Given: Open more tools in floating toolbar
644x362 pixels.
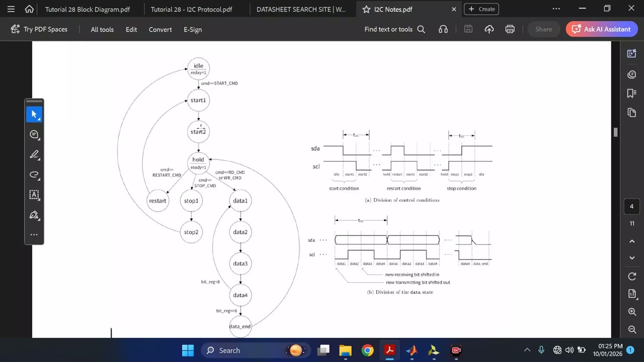Looking at the screenshot, I should click(34, 234).
